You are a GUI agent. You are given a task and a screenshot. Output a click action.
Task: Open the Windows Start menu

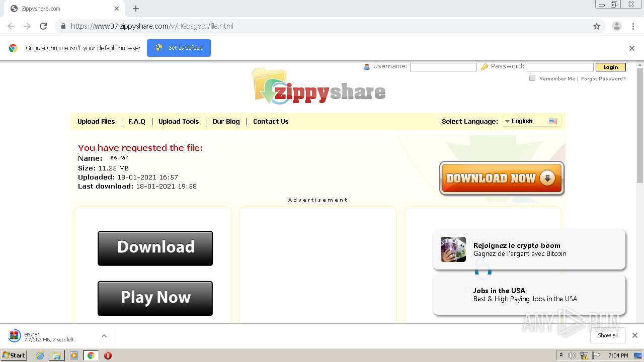click(x=14, y=355)
